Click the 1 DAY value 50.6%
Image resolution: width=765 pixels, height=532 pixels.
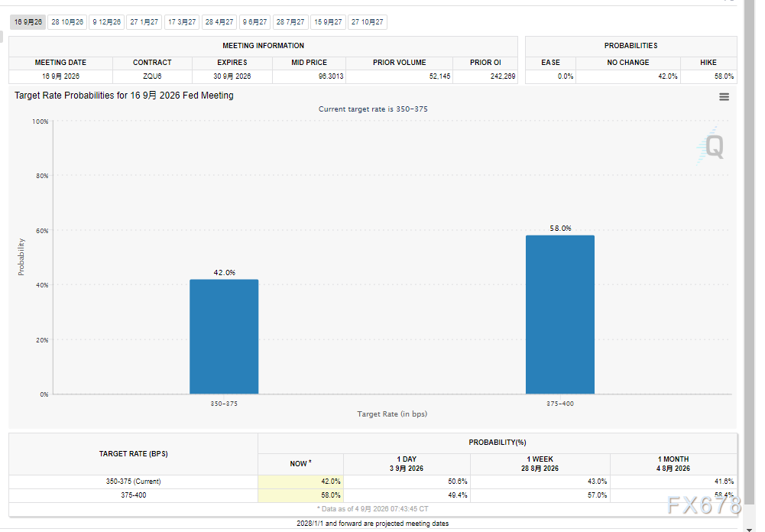457,482
